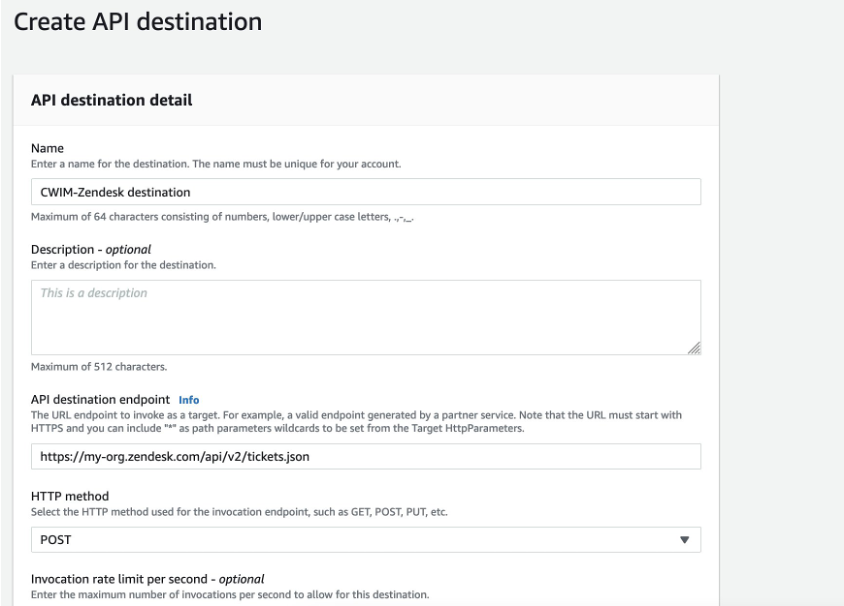Click the "Enter a description for the destination" helper text
844x606 pixels.
click(x=124, y=265)
